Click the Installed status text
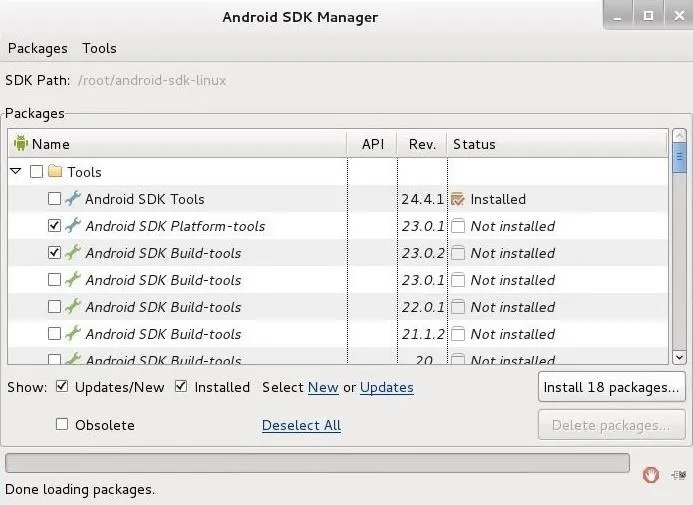The width and height of the screenshot is (693, 505). coord(498,199)
